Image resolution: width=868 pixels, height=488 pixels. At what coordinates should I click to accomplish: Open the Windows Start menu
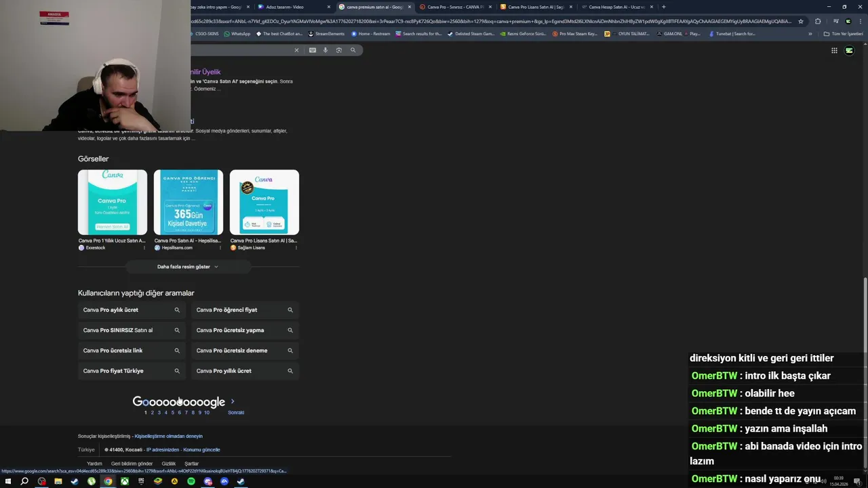[8, 481]
